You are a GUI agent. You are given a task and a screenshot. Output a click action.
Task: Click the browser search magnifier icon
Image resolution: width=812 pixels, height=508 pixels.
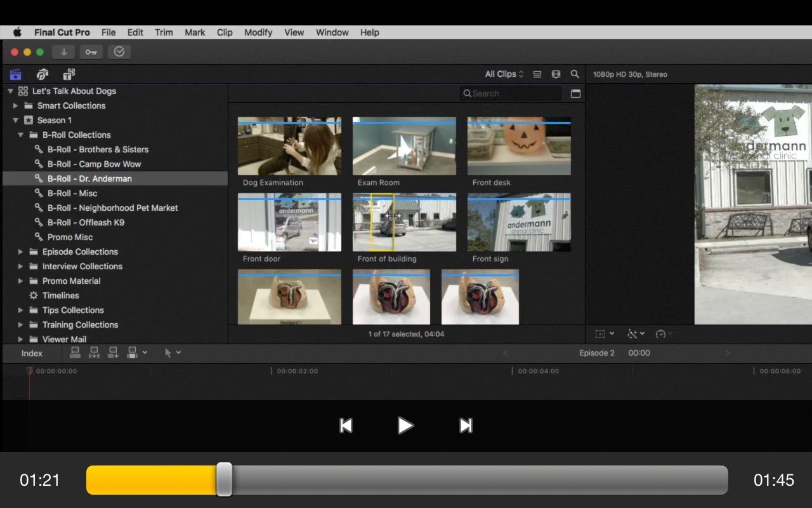tap(575, 74)
